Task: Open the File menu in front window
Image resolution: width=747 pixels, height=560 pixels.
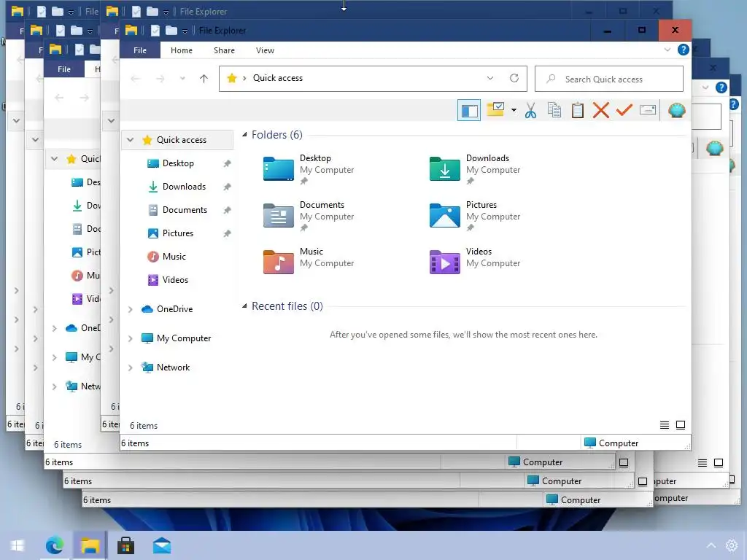Action: point(140,50)
